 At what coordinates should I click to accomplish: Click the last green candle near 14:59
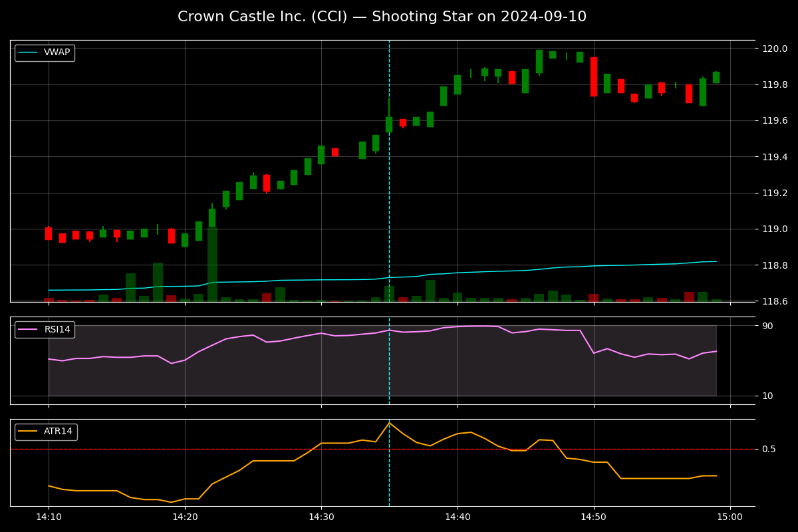pos(716,77)
